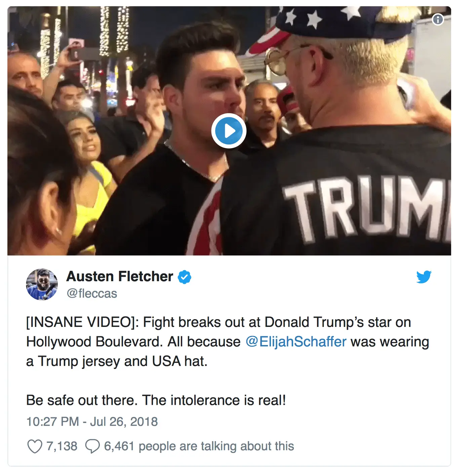476x467 pixels.
Task: Click 'Hollywood Boulevard. All because' tweet text
Action: [133, 342]
